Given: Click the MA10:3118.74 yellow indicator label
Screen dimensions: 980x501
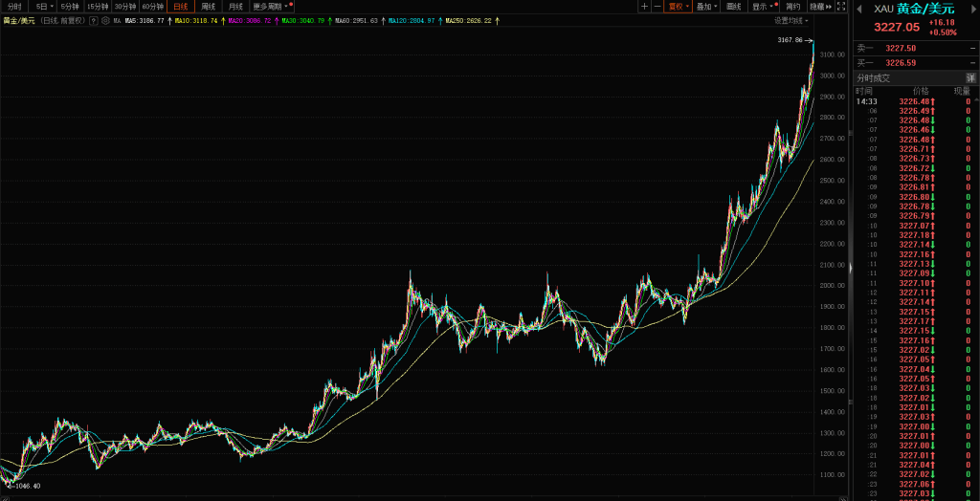Looking at the screenshot, I should tap(196, 21).
